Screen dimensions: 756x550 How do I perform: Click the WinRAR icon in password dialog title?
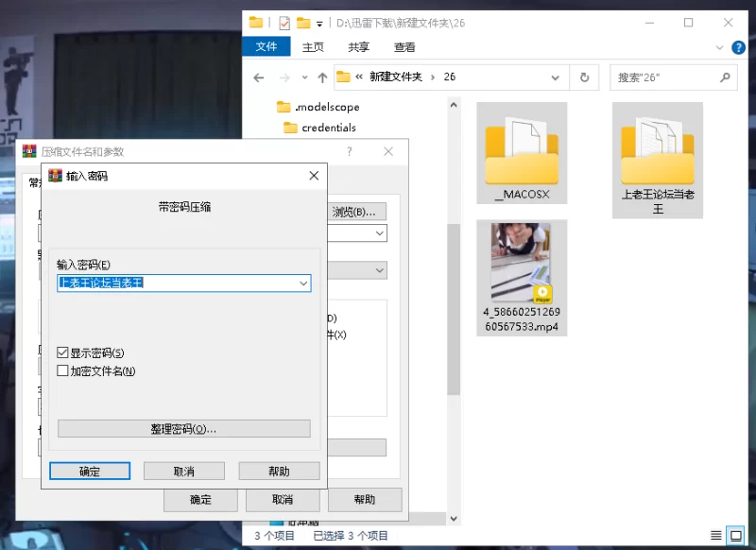point(56,176)
